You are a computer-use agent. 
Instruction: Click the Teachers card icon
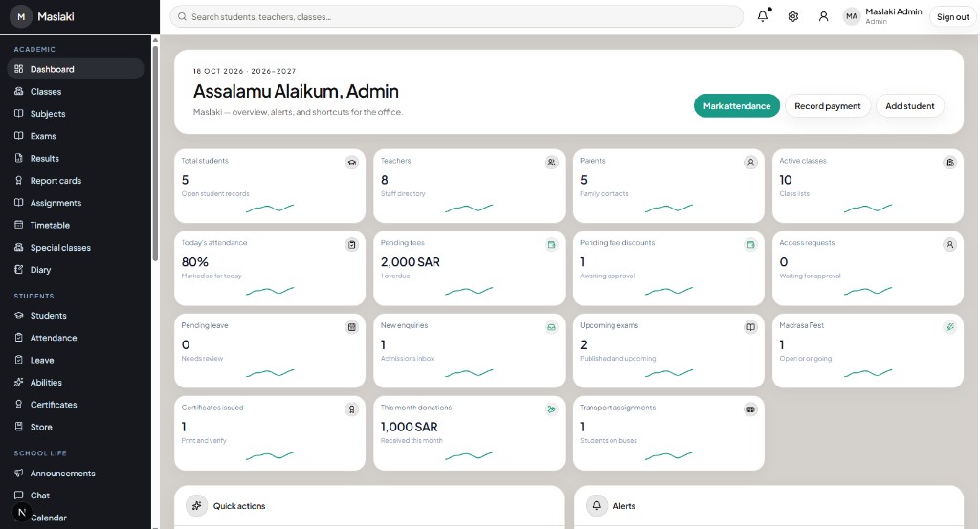click(x=551, y=163)
